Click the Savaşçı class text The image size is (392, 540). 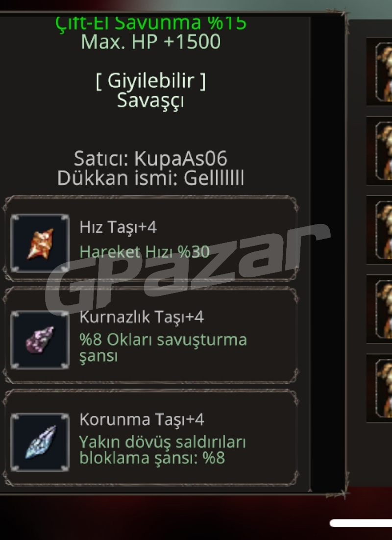click(x=150, y=101)
